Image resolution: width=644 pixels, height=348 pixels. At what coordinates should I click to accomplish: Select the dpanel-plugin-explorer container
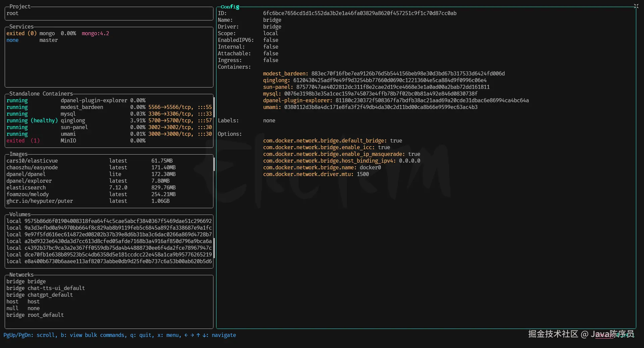(94, 101)
